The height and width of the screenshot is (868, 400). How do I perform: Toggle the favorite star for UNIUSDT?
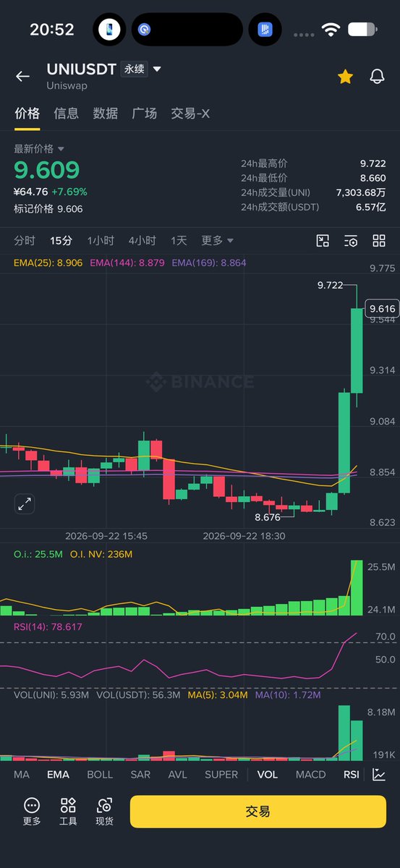coord(345,76)
